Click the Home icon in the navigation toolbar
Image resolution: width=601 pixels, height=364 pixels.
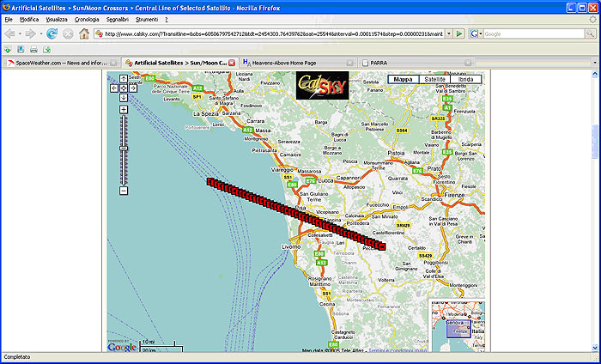click(84, 33)
